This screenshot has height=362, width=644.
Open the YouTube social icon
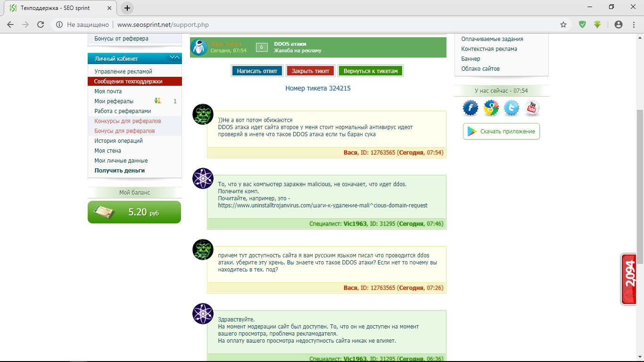532,108
